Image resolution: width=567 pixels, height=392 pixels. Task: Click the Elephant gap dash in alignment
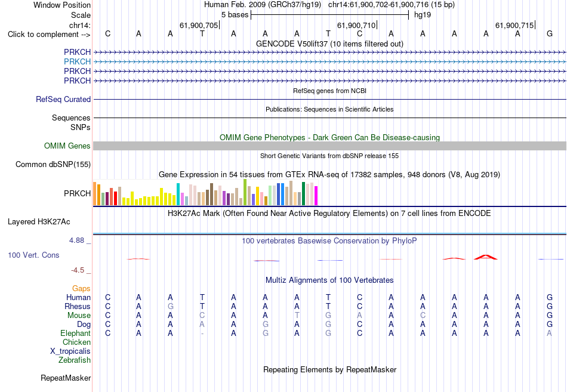[x=202, y=334]
